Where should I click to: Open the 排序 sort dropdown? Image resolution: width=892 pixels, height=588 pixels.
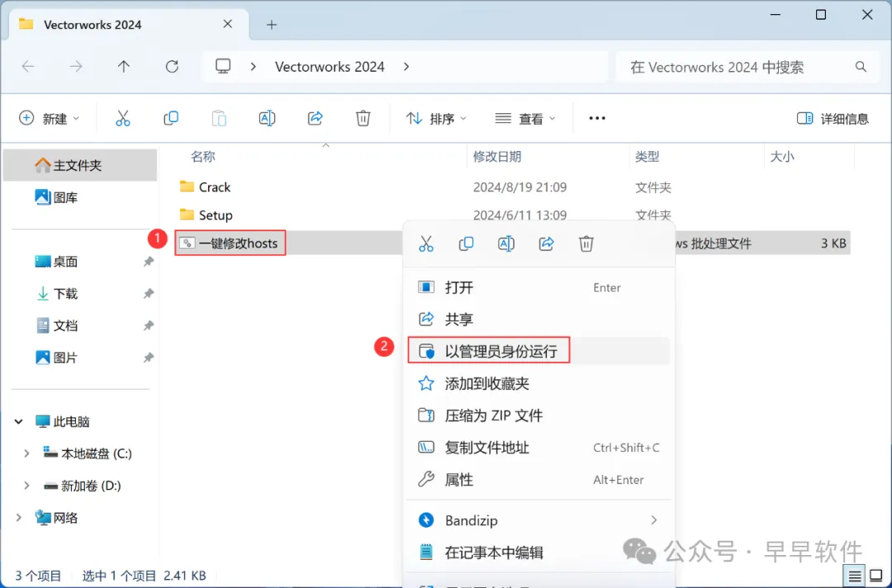(x=436, y=118)
